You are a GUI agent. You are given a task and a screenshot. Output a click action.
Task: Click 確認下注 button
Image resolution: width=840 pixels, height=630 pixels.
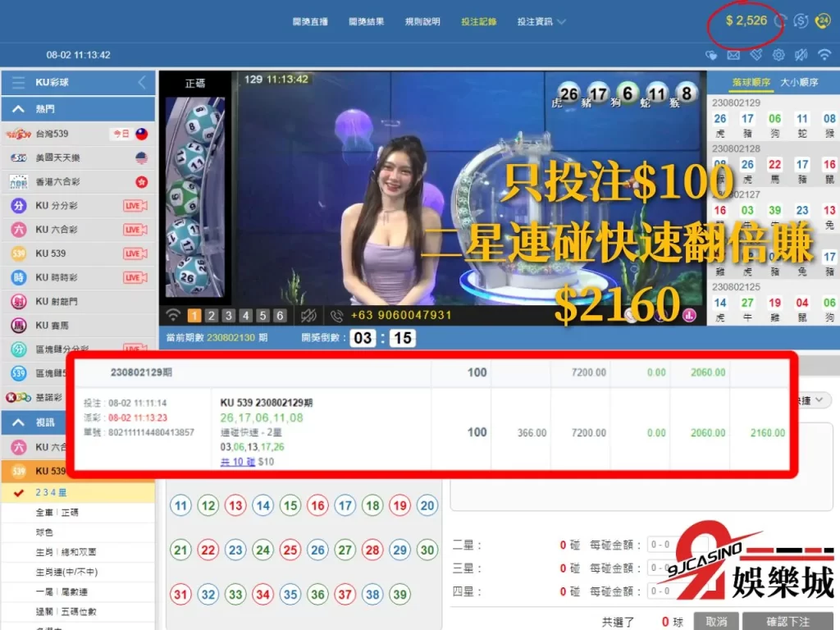788,622
